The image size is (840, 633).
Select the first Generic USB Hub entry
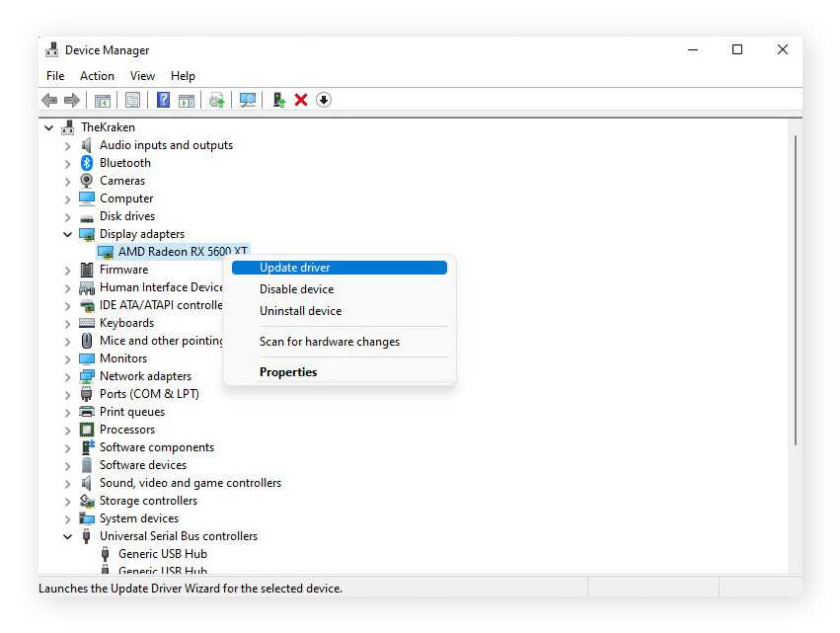click(162, 554)
